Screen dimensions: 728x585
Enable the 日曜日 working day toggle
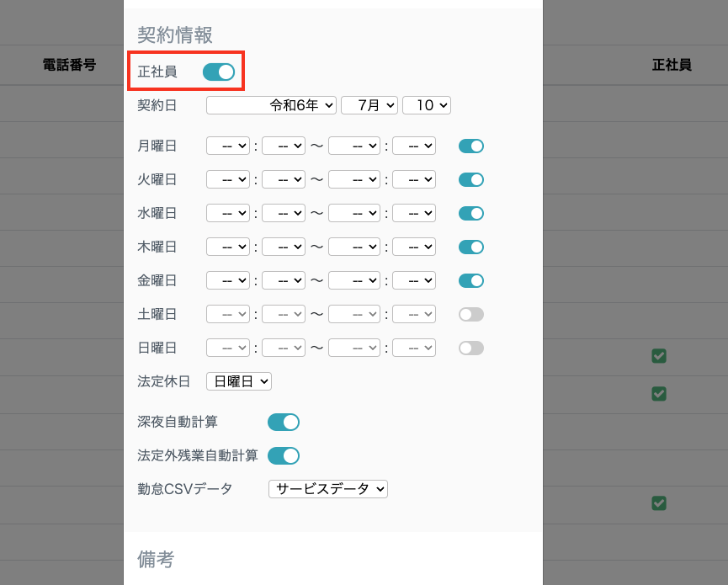tap(470, 348)
